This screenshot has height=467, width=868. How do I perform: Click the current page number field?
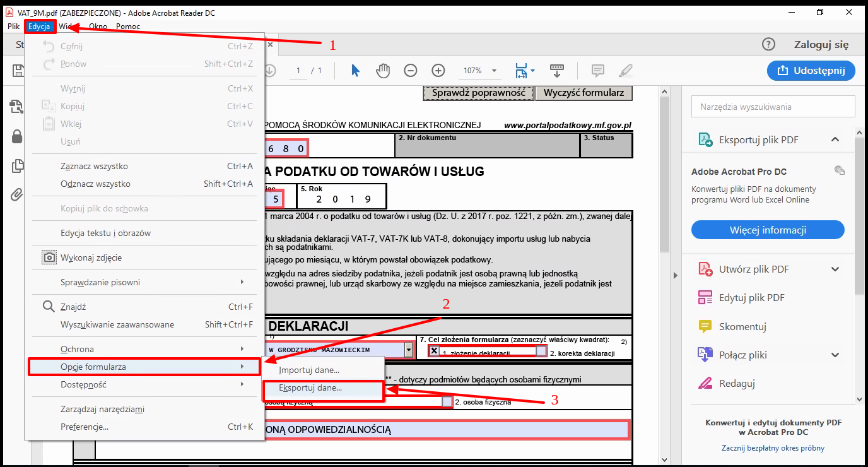(x=298, y=70)
